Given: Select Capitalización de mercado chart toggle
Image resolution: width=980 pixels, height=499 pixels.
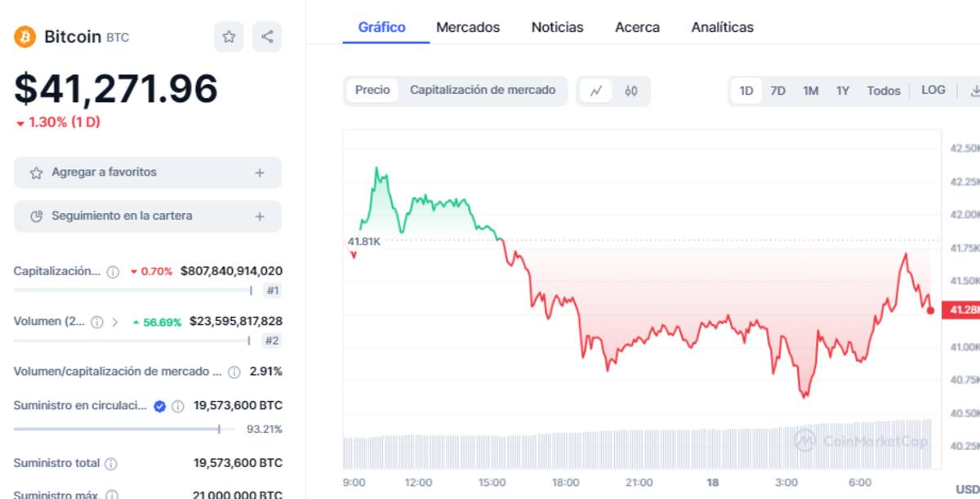Looking at the screenshot, I should point(483,90).
